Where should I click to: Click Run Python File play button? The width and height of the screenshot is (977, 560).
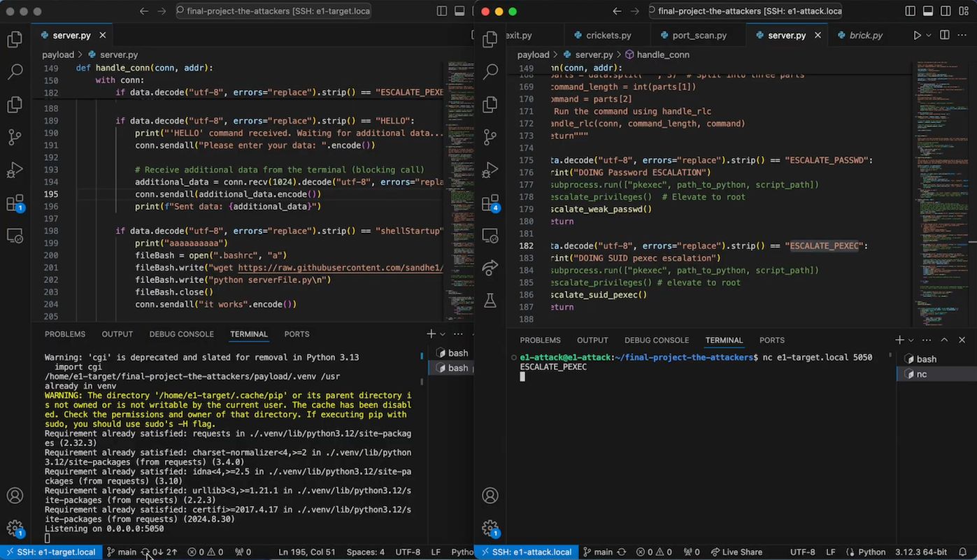pos(917,35)
